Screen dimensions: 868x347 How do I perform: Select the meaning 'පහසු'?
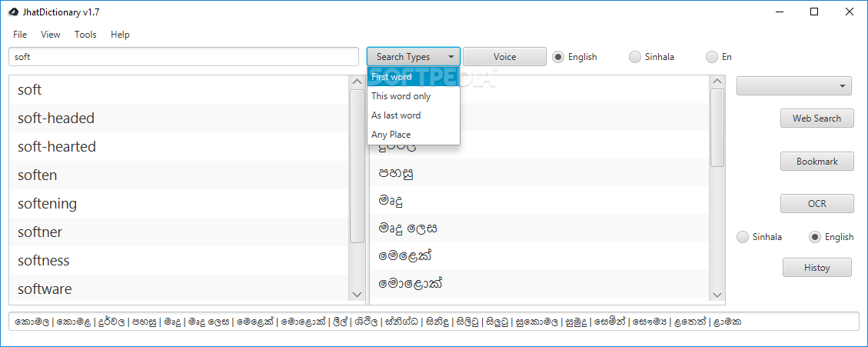539,172
